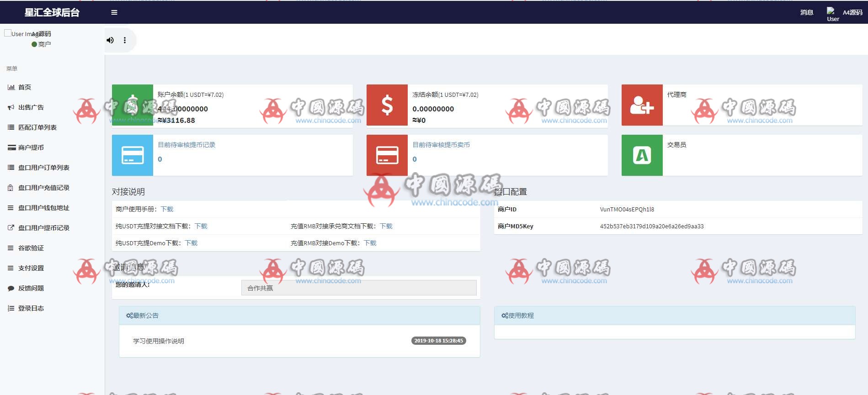The width and height of the screenshot is (868, 395).
Task: Open the audio player three-dot options
Action: point(125,40)
